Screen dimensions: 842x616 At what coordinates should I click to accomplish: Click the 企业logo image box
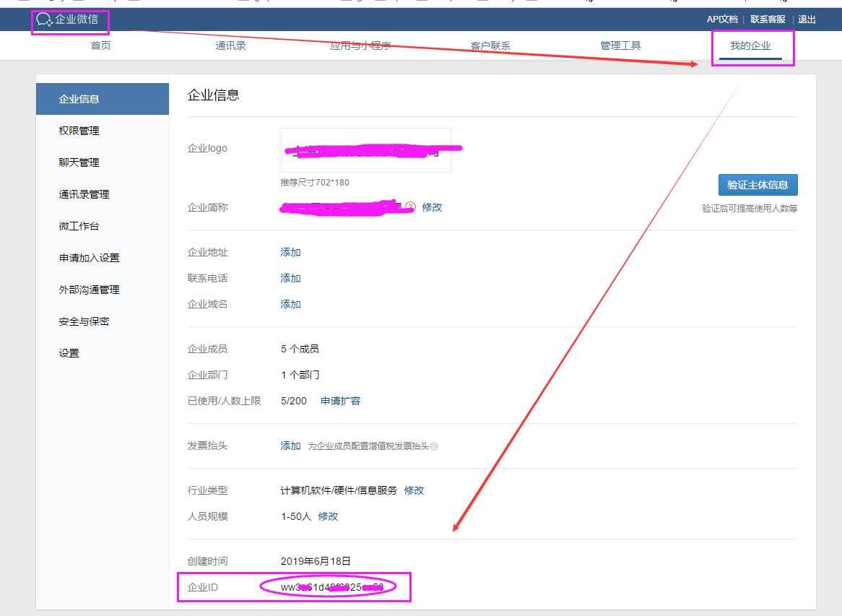(365, 149)
